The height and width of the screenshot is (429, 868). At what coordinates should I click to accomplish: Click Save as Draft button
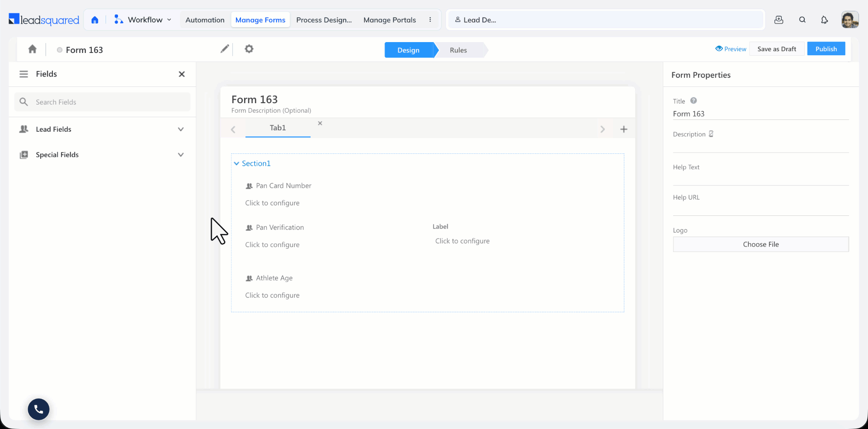click(777, 49)
